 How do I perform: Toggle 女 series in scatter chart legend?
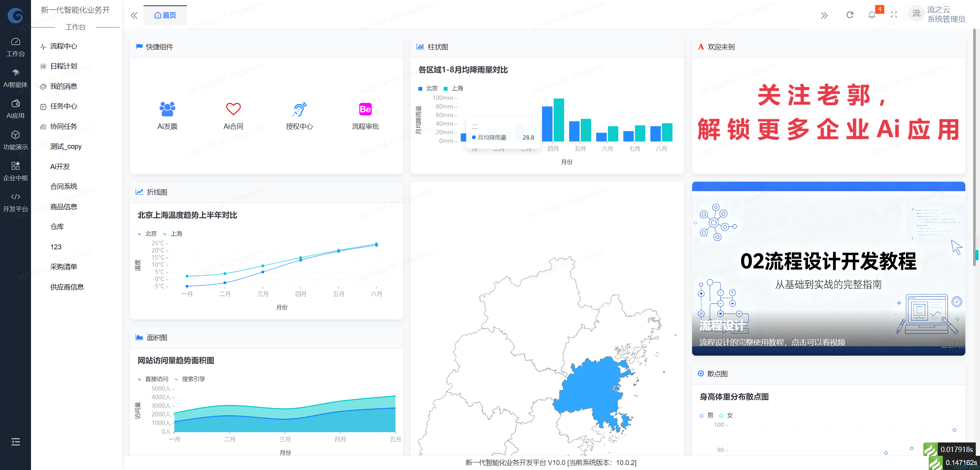click(x=726, y=415)
